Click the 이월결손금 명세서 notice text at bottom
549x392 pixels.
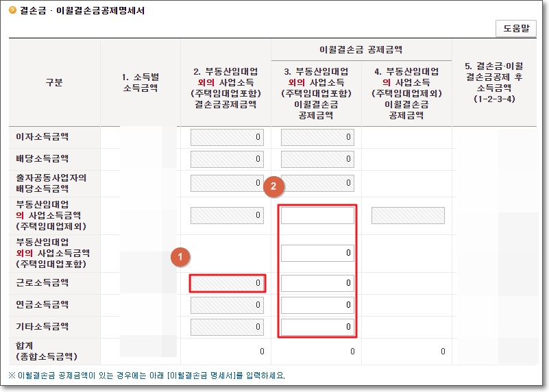[147, 376]
